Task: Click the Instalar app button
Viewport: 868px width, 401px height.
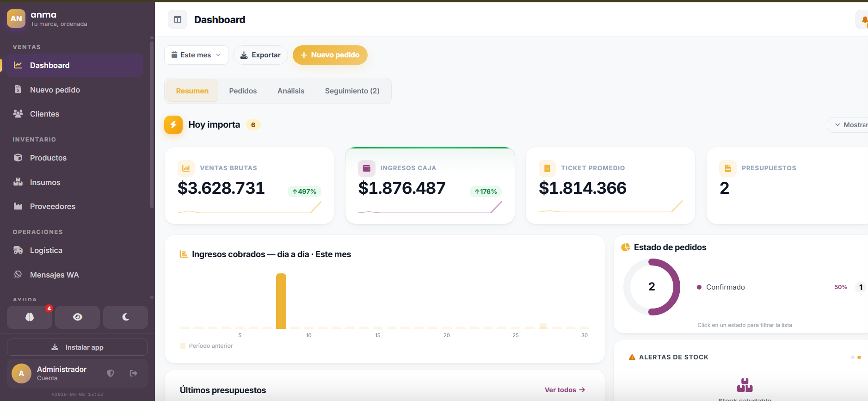Action: pyautogui.click(x=77, y=347)
